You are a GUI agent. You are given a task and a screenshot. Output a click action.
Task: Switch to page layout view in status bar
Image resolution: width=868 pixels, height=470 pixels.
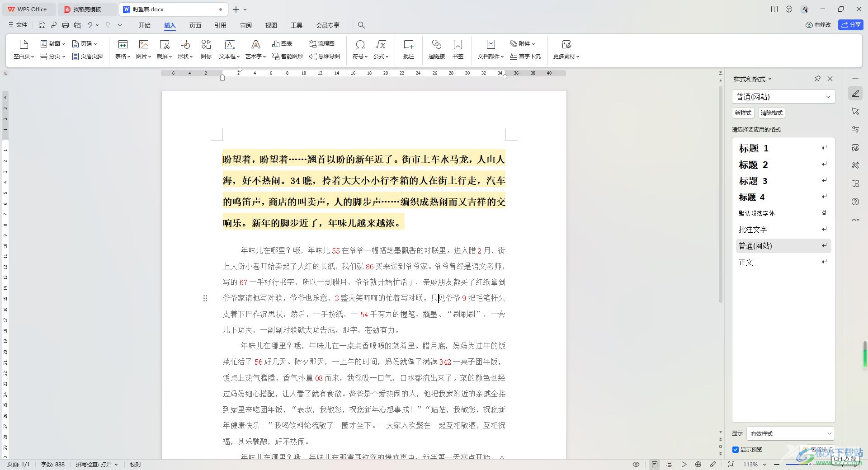pyautogui.click(x=655, y=465)
